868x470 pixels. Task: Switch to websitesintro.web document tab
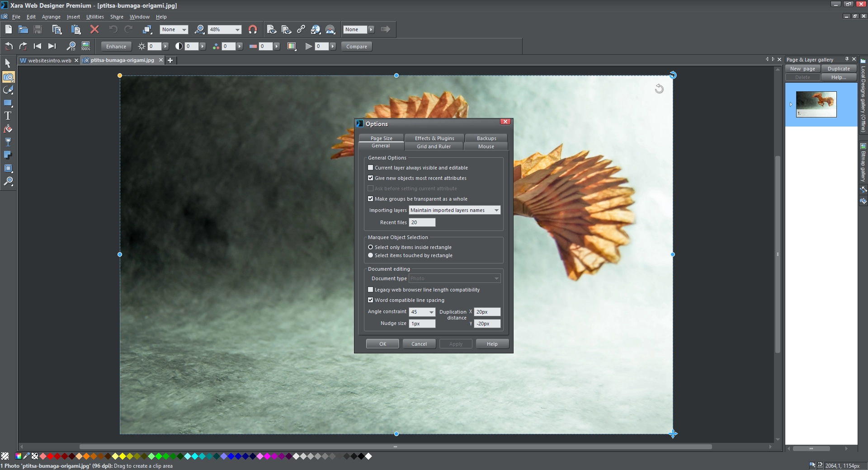click(x=49, y=60)
